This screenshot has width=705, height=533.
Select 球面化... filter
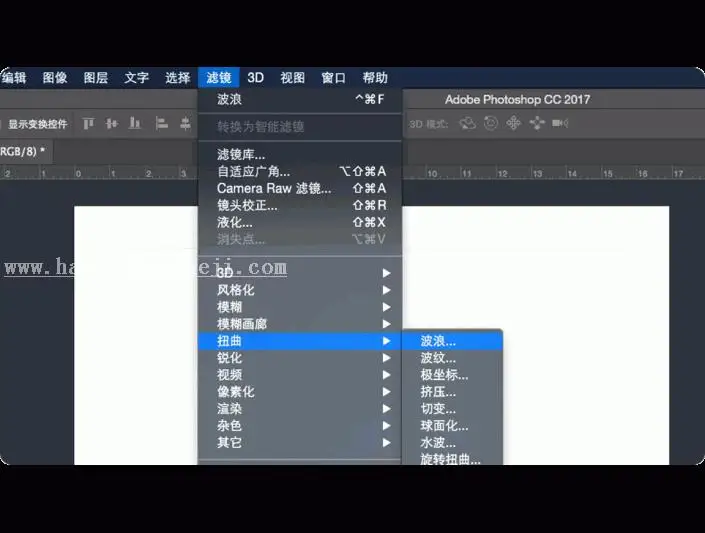452,426
